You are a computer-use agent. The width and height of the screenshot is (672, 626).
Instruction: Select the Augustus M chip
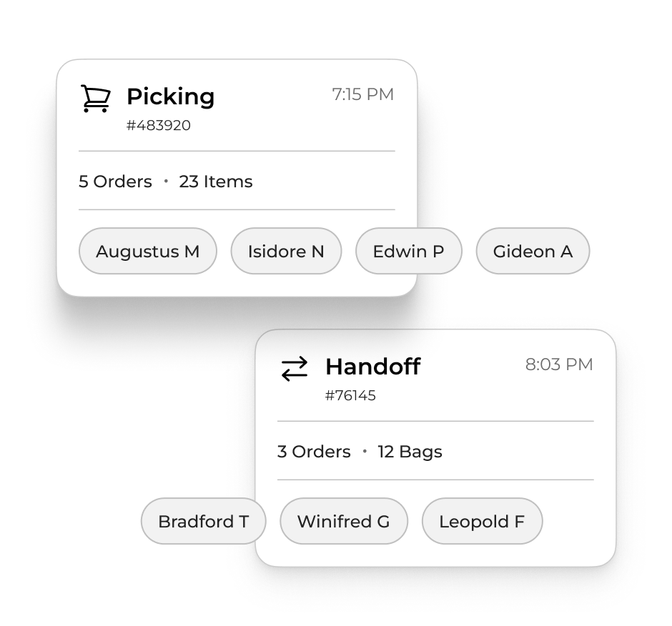tap(147, 252)
